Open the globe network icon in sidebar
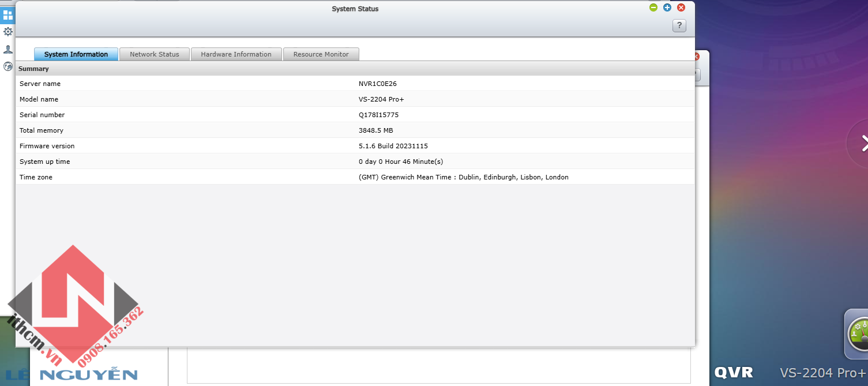 [x=8, y=66]
